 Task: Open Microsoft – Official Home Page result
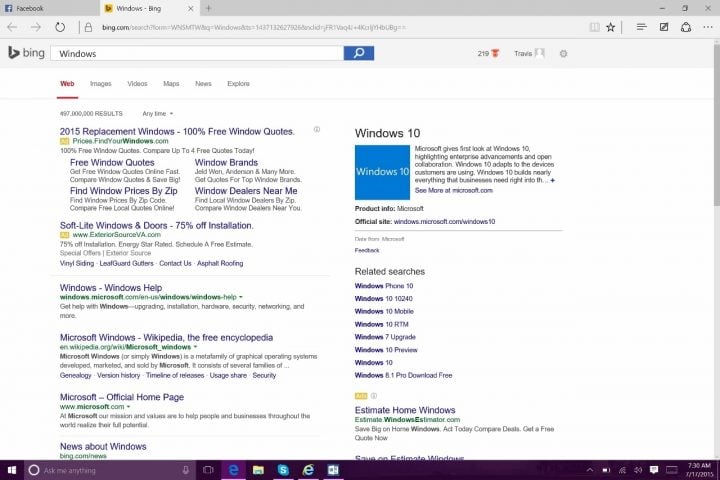coord(122,397)
